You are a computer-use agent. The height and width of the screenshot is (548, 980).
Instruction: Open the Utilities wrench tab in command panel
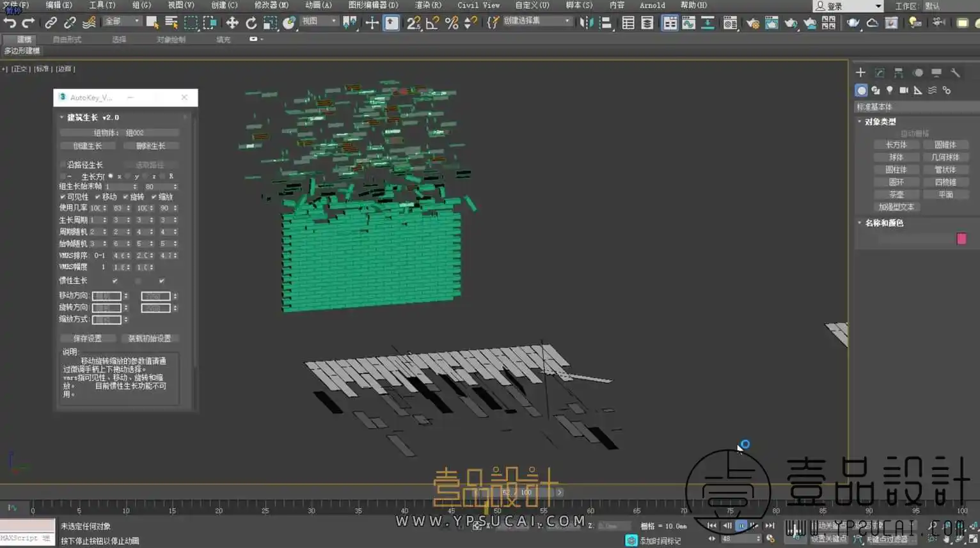(x=955, y=72)
